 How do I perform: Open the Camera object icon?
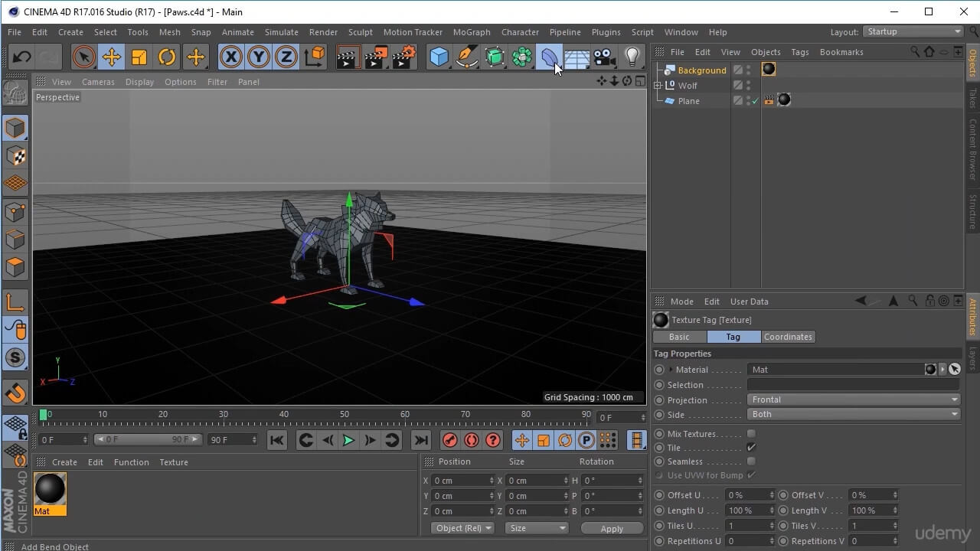pyautogui.click(x=604, y=57)
